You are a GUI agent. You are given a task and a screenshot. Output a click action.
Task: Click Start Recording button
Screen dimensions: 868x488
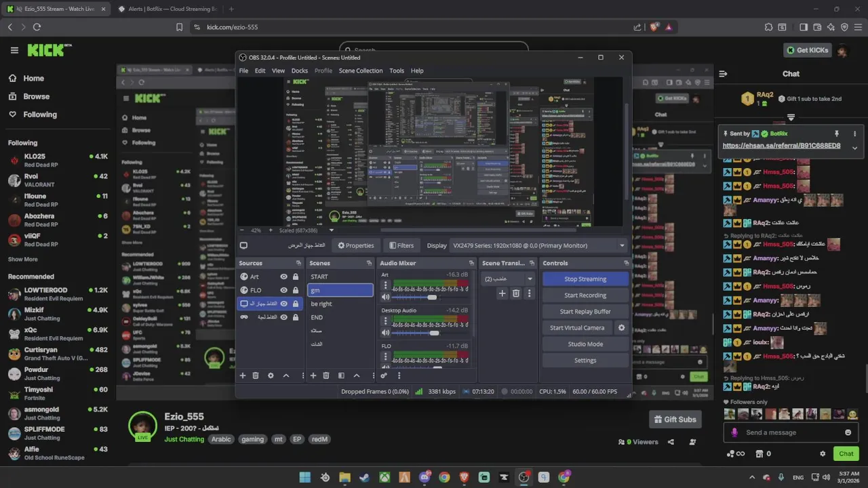585,295
